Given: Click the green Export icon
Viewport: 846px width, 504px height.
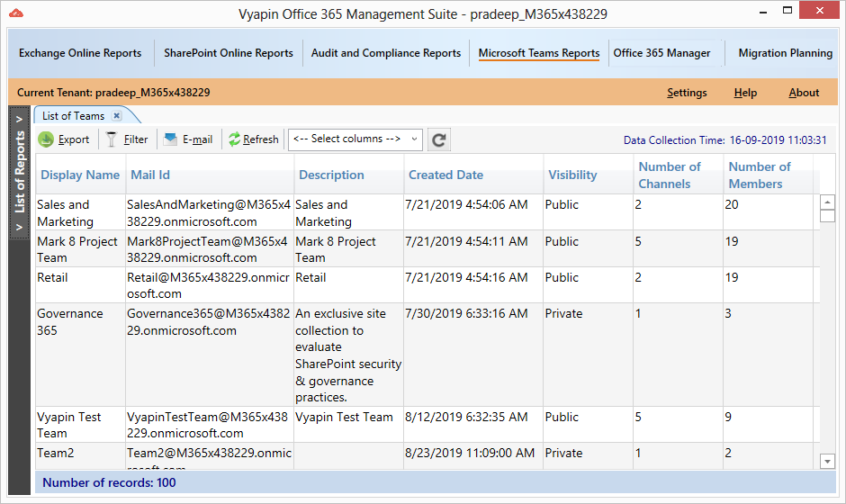Looking at the screenshot, I should coord(46,139).
